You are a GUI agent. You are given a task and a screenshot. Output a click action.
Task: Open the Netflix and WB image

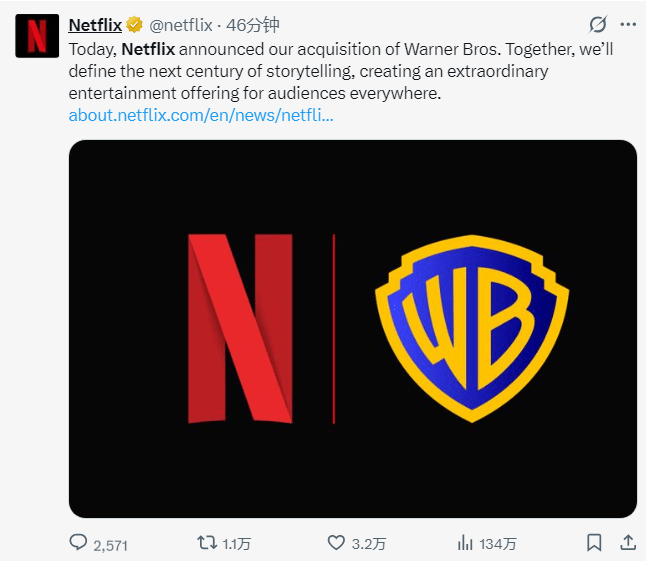point(352,328)
